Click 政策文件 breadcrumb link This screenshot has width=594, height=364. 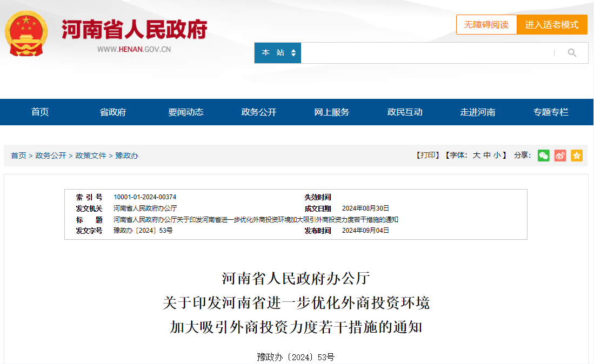[91, 156]
